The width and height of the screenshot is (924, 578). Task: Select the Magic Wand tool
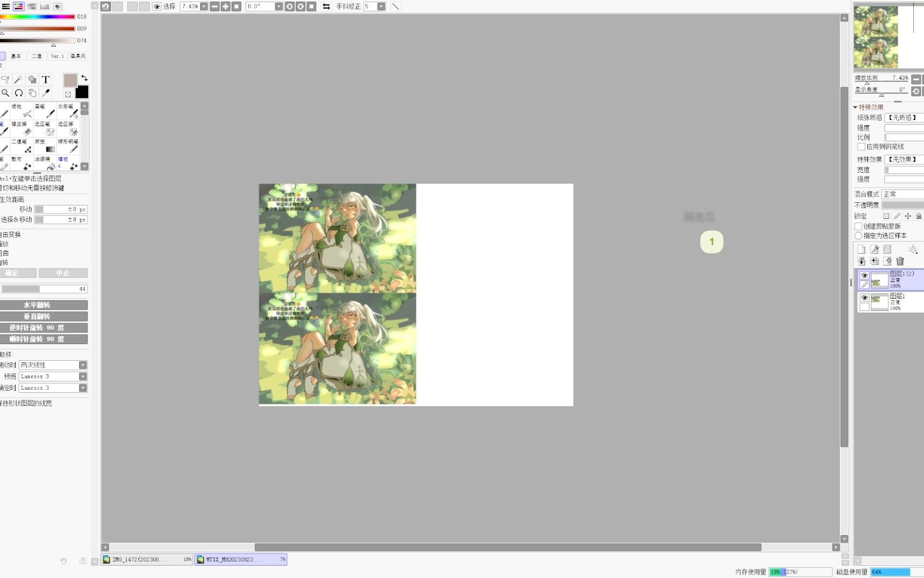click(x=19, y=80)
